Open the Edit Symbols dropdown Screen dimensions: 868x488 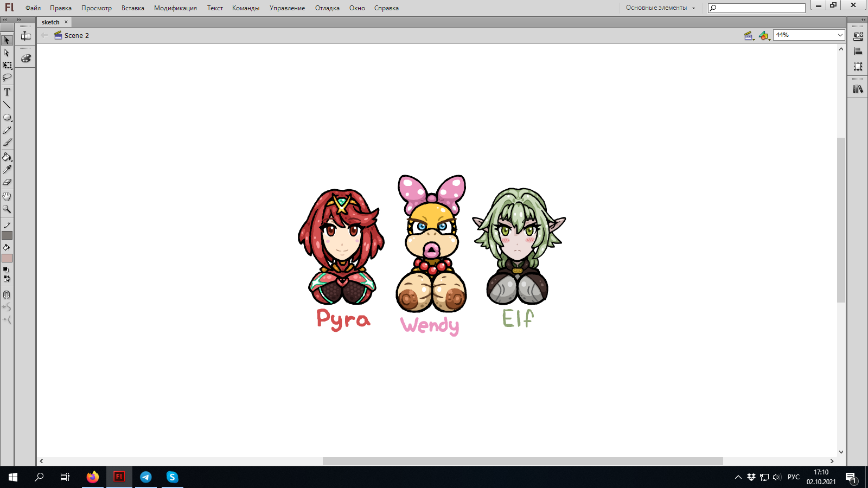764,36
